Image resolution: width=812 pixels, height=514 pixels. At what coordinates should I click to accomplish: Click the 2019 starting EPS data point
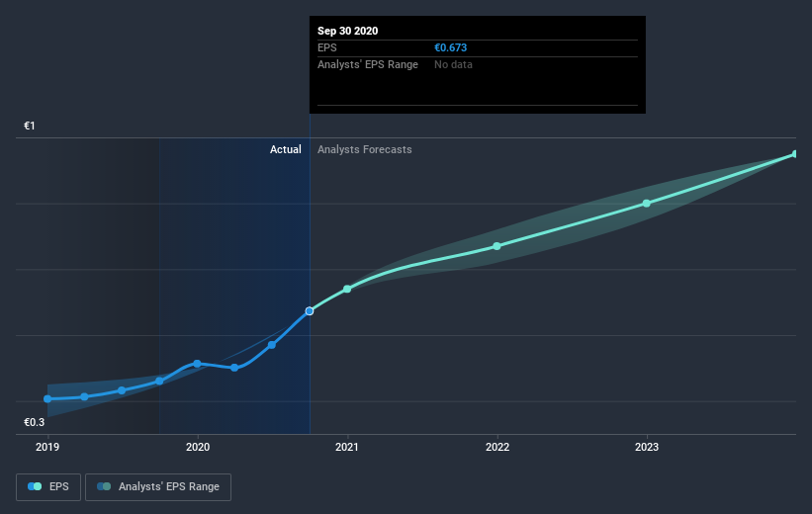(47, 399)
